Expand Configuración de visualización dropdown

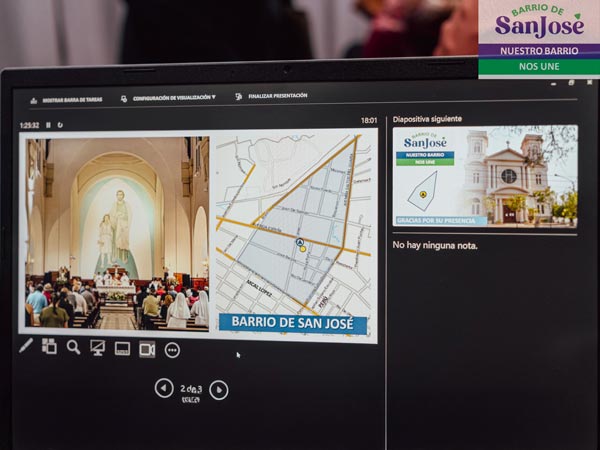pyautogui.click(x=167, y=98)
